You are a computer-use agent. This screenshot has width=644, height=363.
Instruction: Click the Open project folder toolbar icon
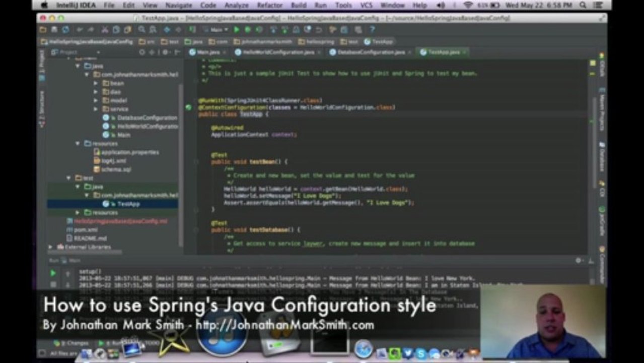tap(44, 30)
